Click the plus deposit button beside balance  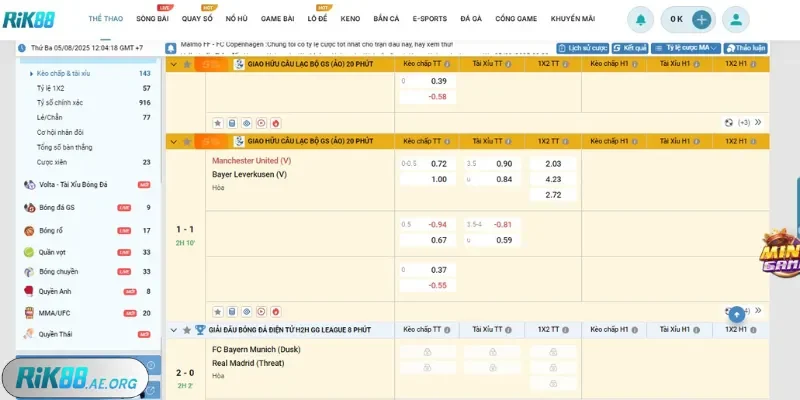tap(702, 19)
